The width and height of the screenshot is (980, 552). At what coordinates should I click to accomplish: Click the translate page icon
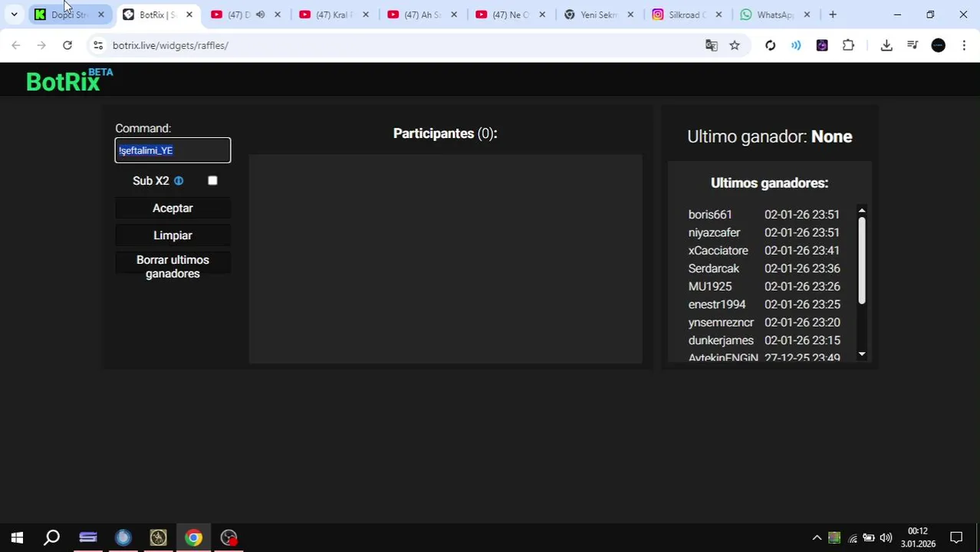pos(712,45)
